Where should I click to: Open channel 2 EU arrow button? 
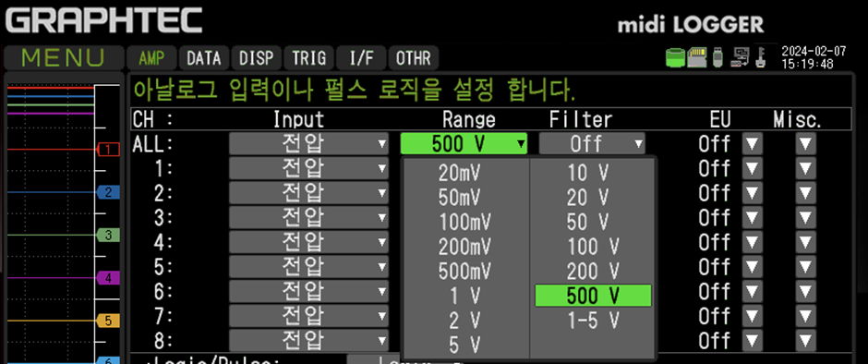753,193
